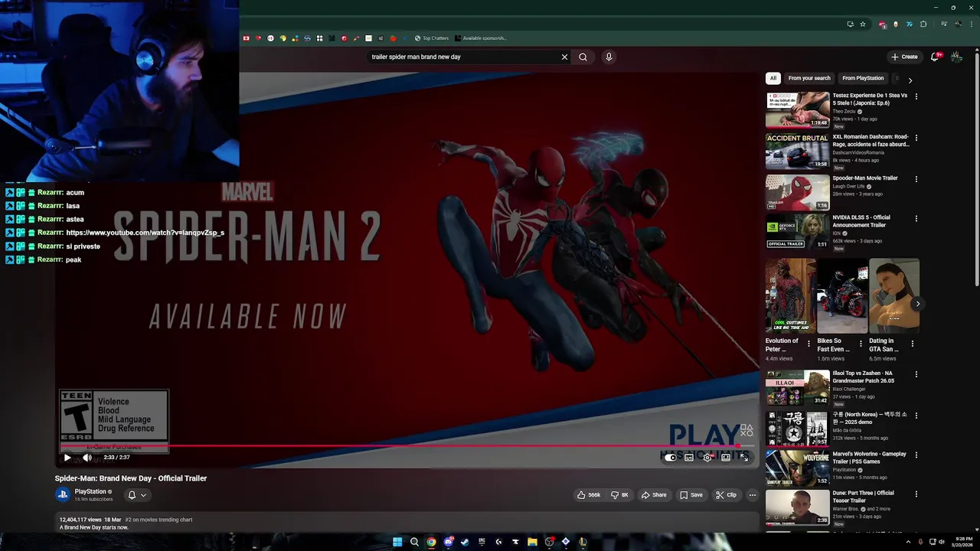Open the YouTube account avatar menu
Viewport: 980px width, 551px height.
(x=957, y=57)
